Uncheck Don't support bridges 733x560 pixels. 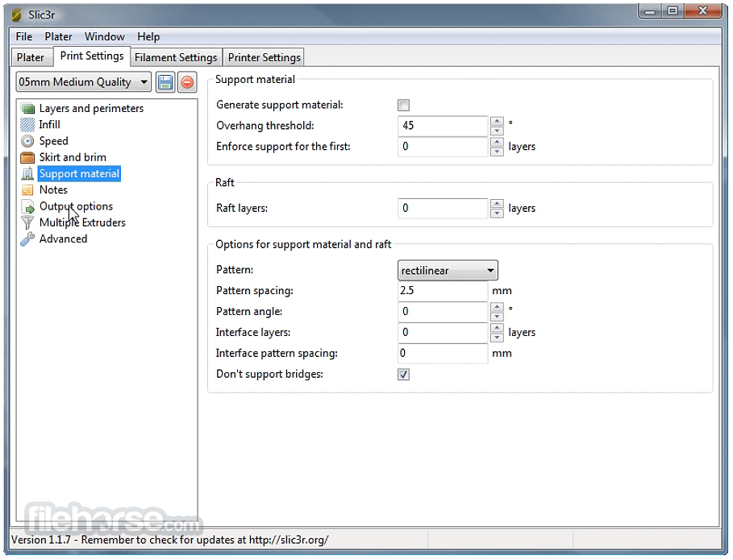(403, 375)
